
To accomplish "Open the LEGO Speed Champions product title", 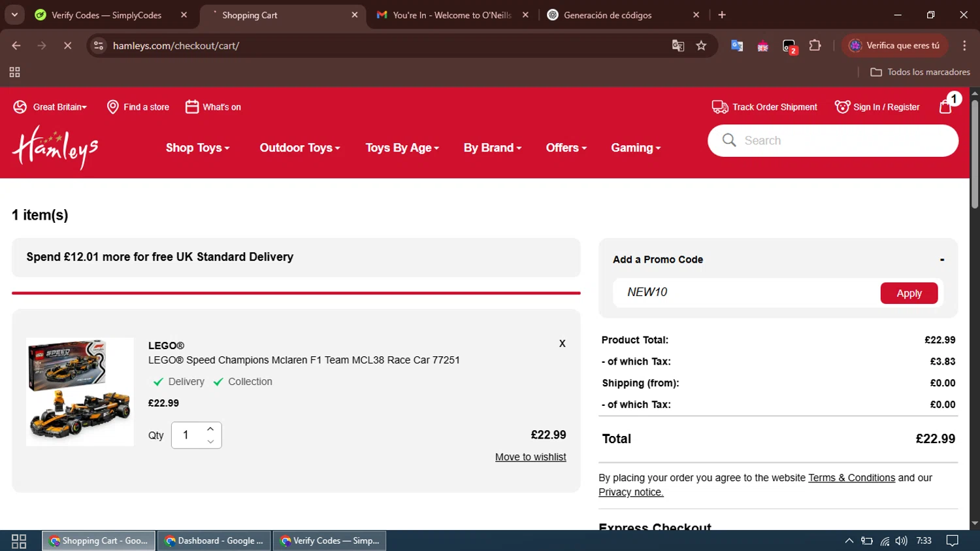I will 304,360.
